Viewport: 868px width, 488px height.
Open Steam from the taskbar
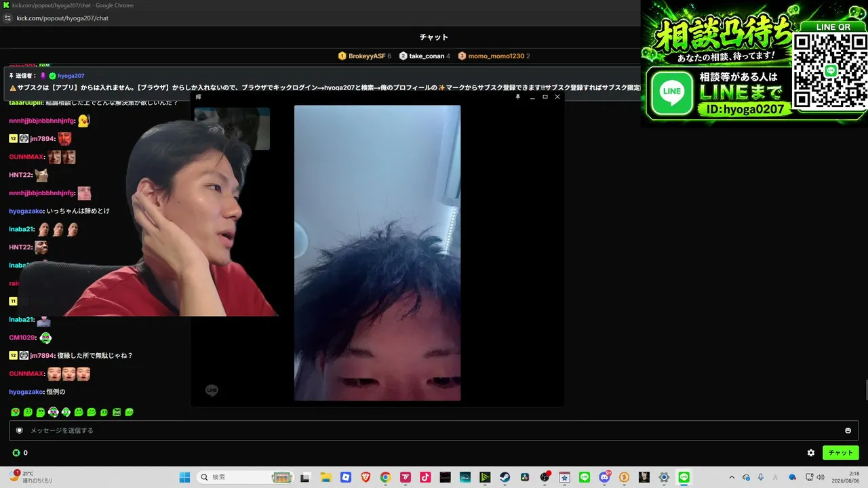(505, 477)
